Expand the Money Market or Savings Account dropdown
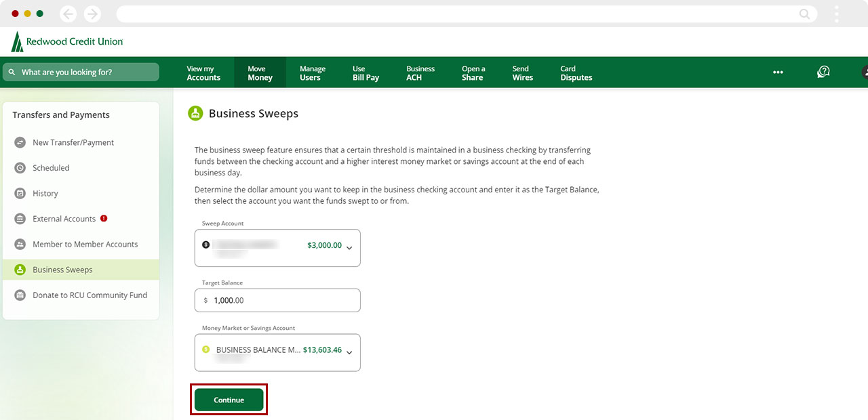Image resolution: width=868 pixels, height=420 pixels. pyautogui.click(x=349, y=352)
